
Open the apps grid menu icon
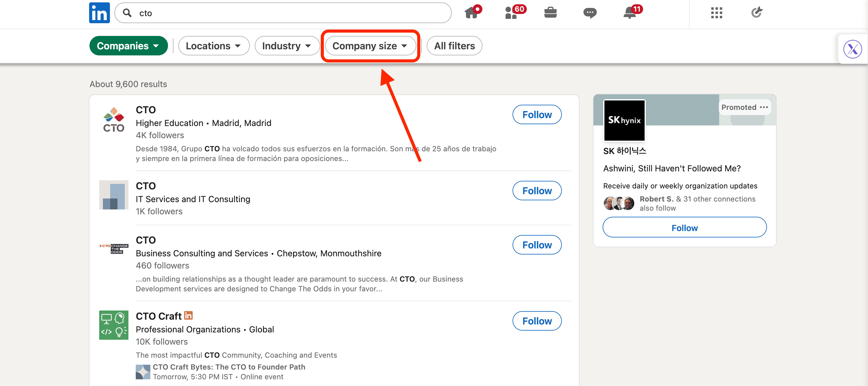tap(716, 13)
